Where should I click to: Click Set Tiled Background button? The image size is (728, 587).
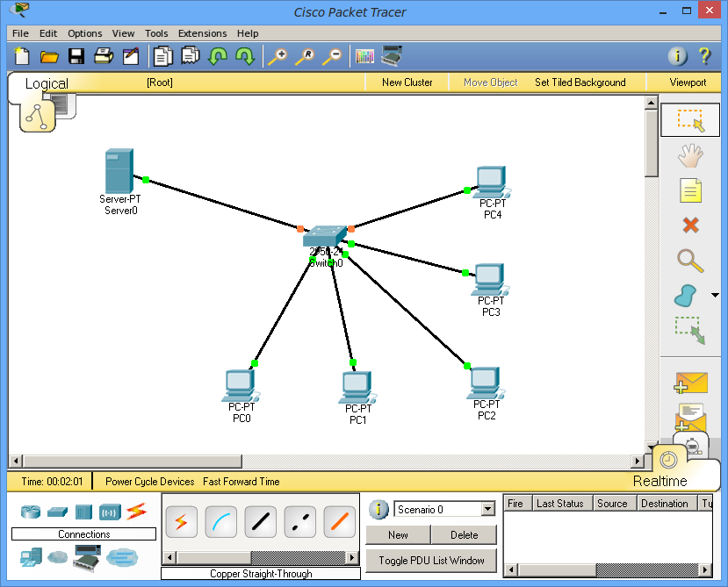pyautogui.click(x=580, y=82)
